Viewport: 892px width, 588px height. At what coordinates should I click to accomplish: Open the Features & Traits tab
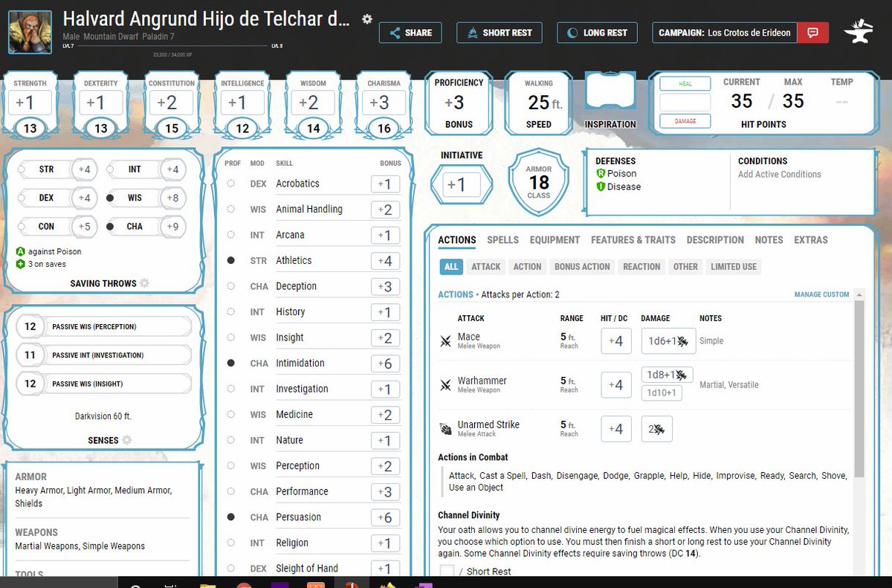(633, 240)
